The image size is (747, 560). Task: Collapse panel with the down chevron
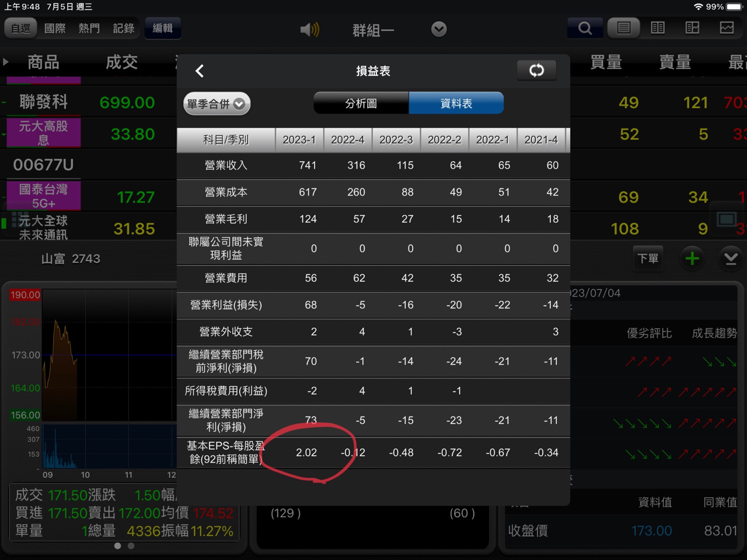pos(731,258)
